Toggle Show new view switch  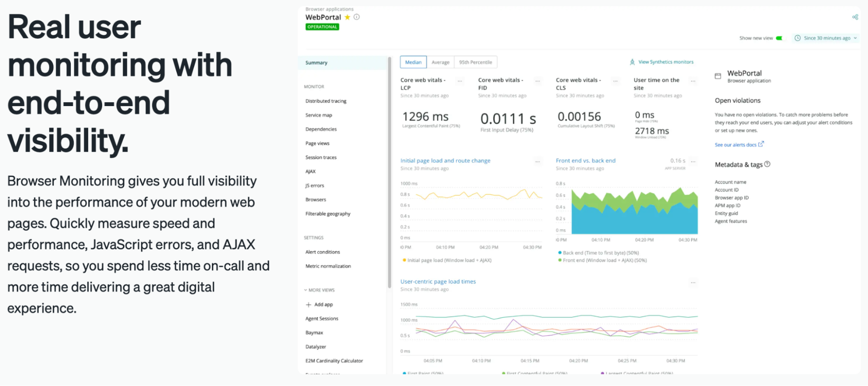[x=779, y=38]
